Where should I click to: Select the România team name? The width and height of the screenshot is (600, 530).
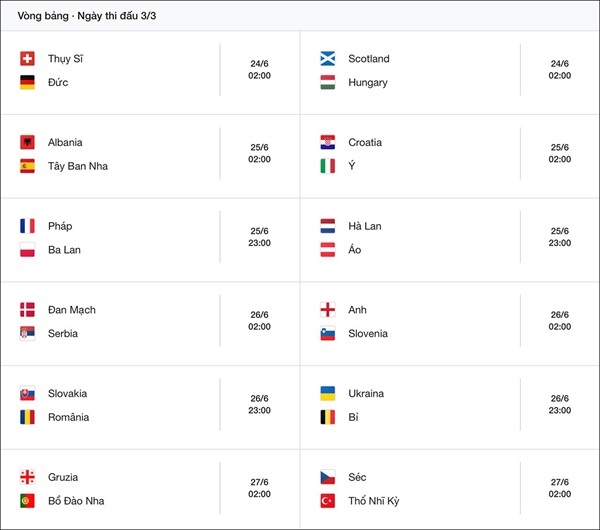(69, 417)
